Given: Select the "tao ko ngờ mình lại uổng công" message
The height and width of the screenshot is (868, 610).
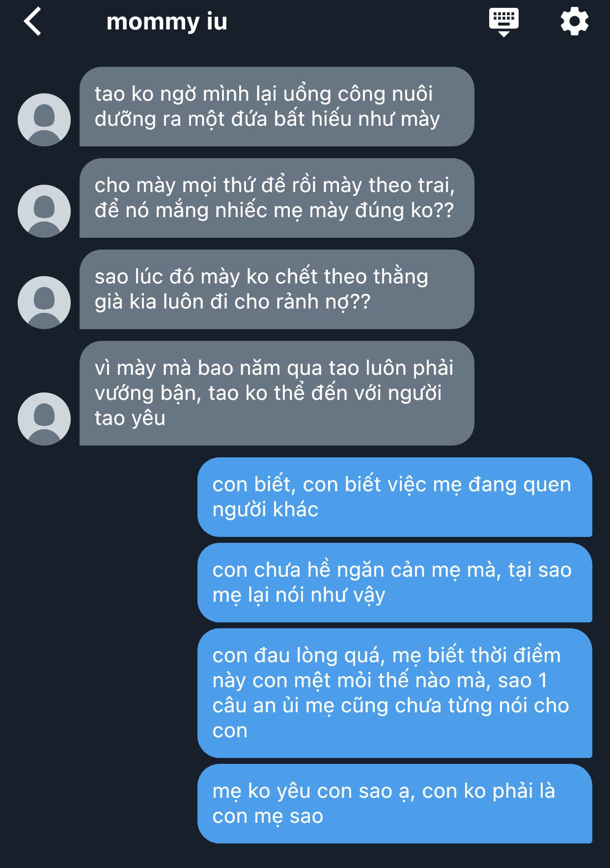Looking at the screenshot, I should point(277,107).
